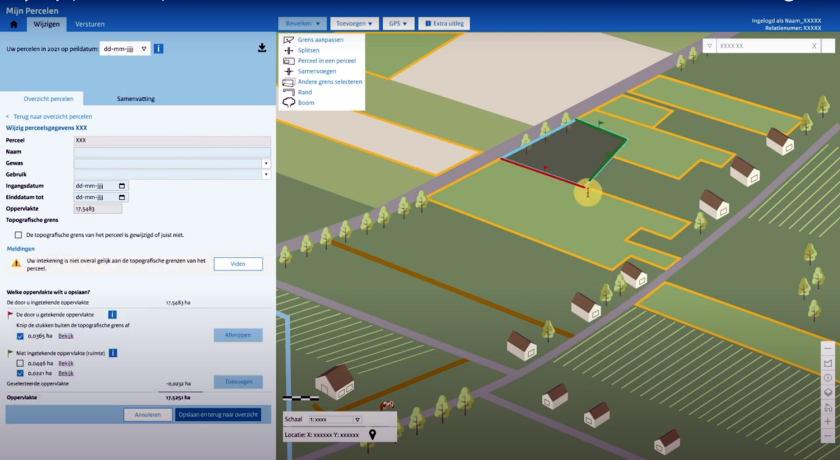The image size is (840, 460).
Task: Open the Toevoegen dropdown menu in toolbar
Action: click(354, 23)
